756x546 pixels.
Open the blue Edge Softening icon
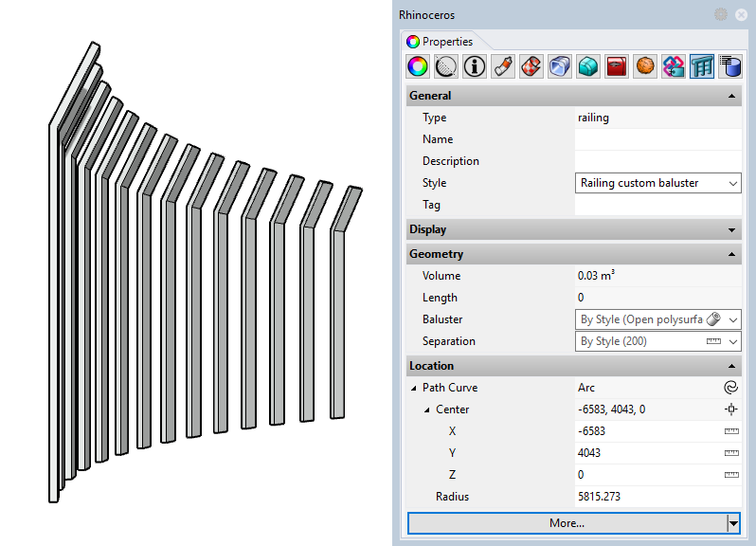point(560,66)
